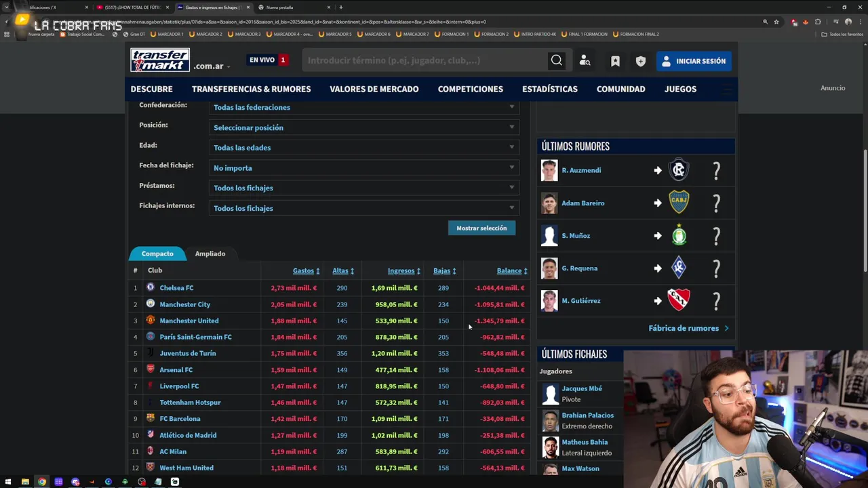Select the Compacto tab
Screen dimensions: 868x488
(157, 253)
